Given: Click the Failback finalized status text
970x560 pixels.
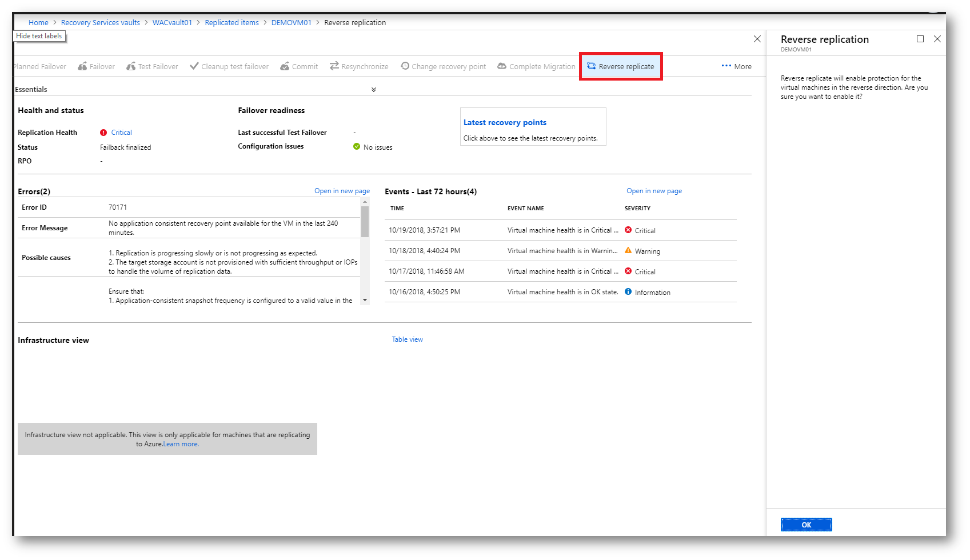Looking at the screenshot, I should pos(126,147).
